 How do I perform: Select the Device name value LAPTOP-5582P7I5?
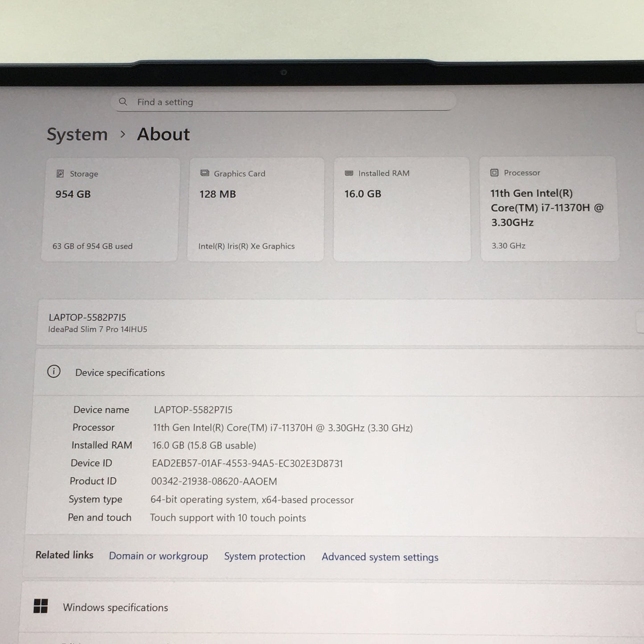(x=193, y=410)
